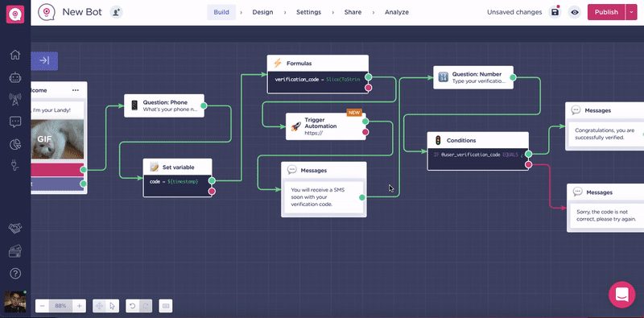The height and width of the screenshot is (318, 644).
Task: Click the Set variable green output dot
Action: (212, 181)
